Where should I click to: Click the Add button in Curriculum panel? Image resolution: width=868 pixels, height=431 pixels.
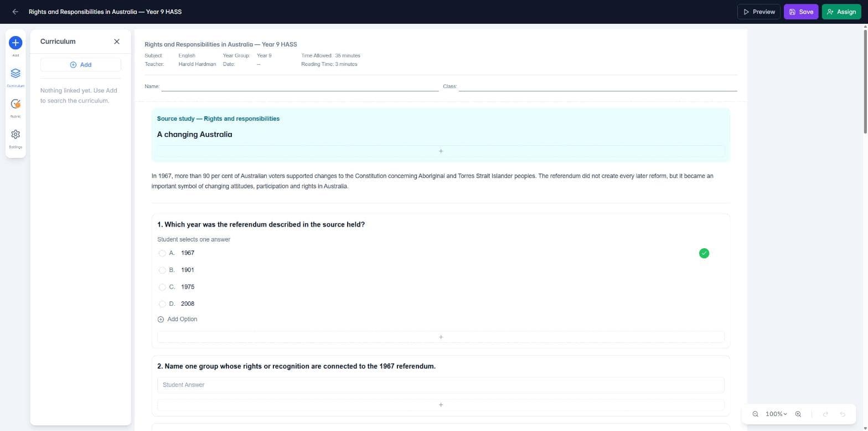click(81, 65)
